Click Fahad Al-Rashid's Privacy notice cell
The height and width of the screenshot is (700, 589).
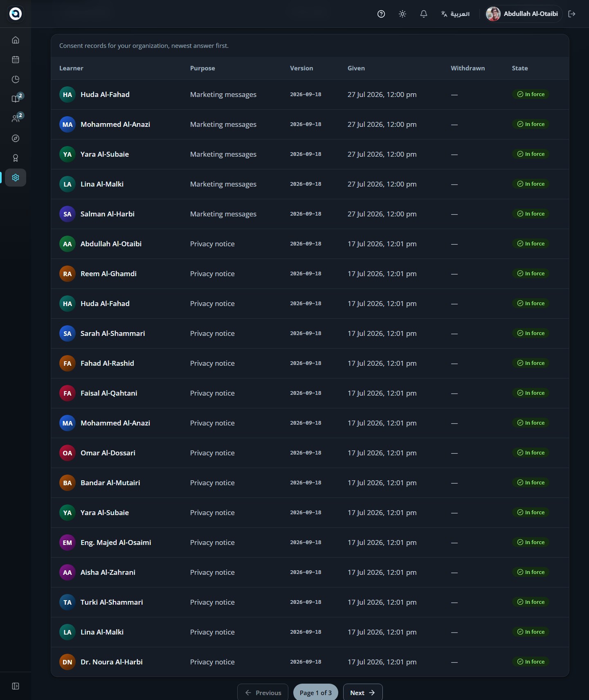pos(212,363)
